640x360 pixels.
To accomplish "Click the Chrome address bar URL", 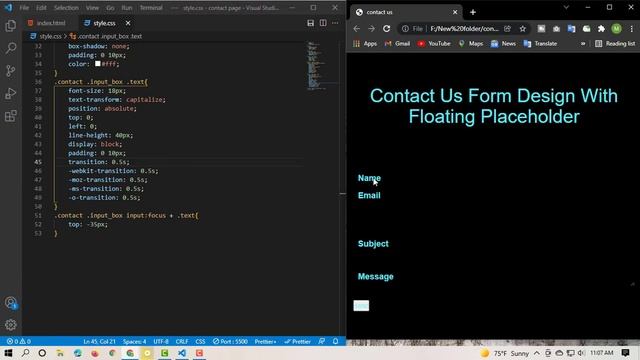I will click(464, 29).
